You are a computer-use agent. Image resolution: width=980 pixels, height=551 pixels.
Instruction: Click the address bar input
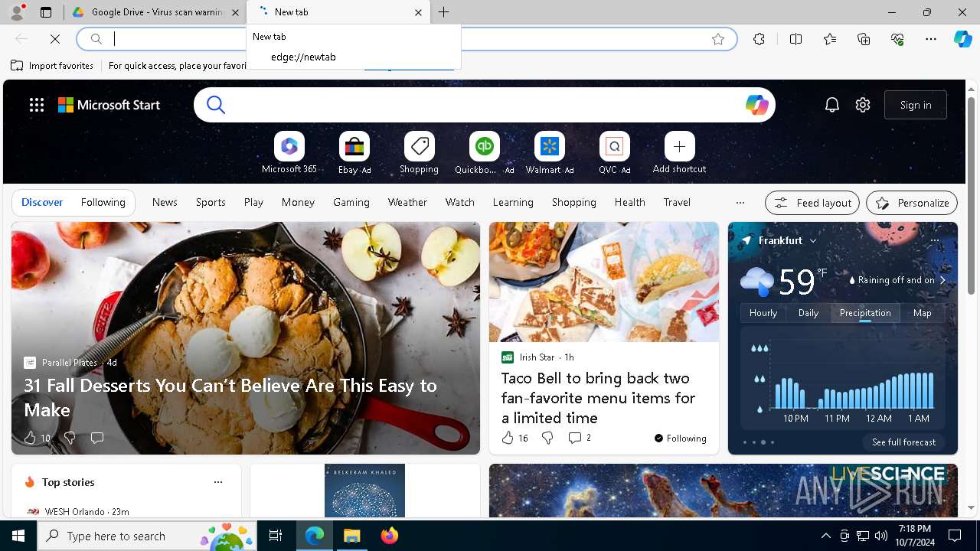(406, 39)
